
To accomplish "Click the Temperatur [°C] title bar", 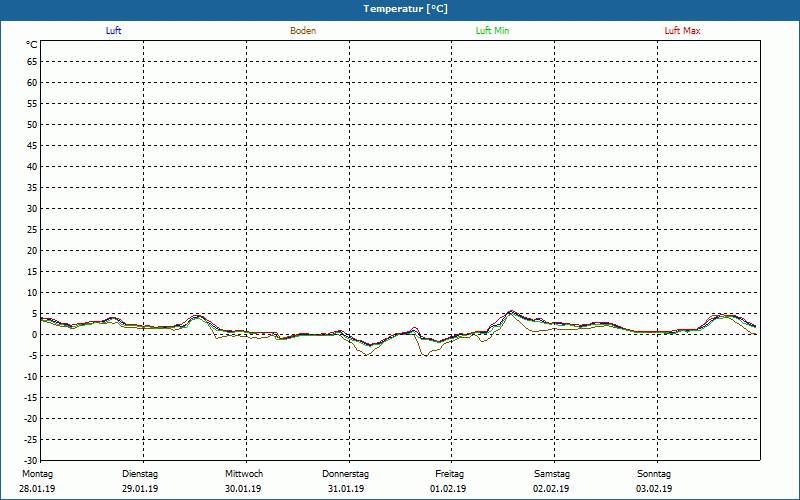I will 400,9.
